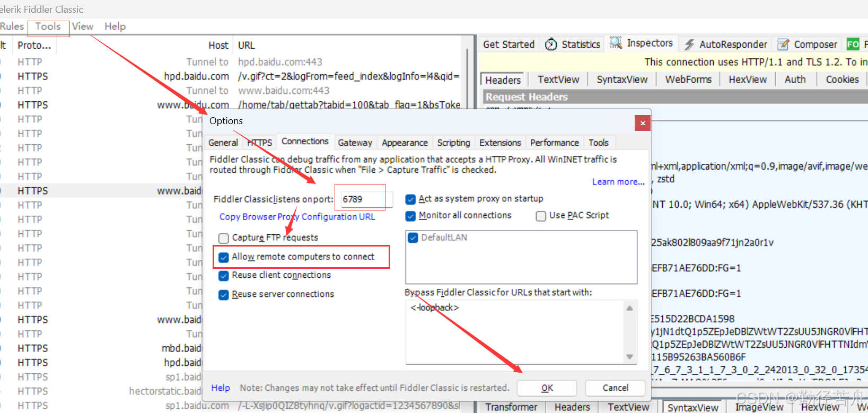This screenshot has height=413, width=868.
Task: Select response SyntaxView tab at bottom
Action: click(x=692, y=407)
